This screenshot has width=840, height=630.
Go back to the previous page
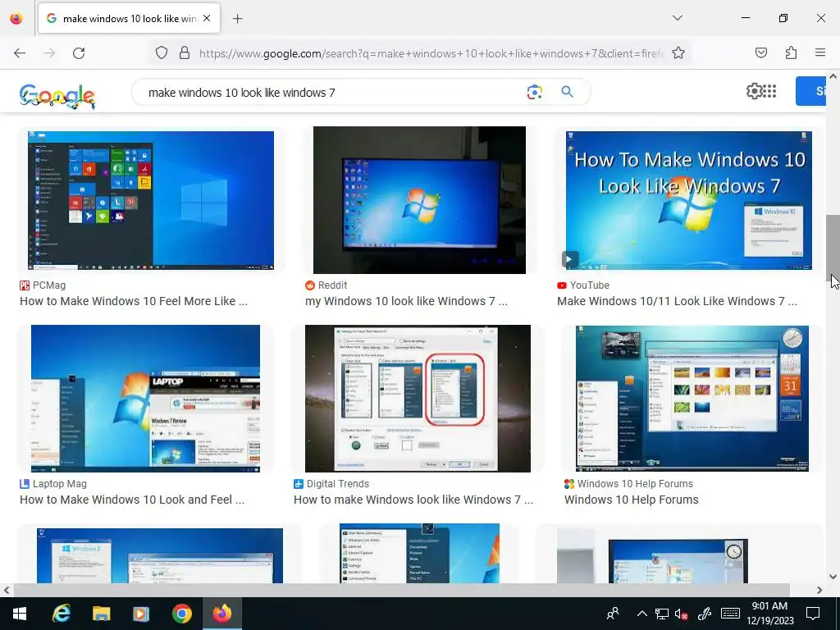[x=20, y=53]
